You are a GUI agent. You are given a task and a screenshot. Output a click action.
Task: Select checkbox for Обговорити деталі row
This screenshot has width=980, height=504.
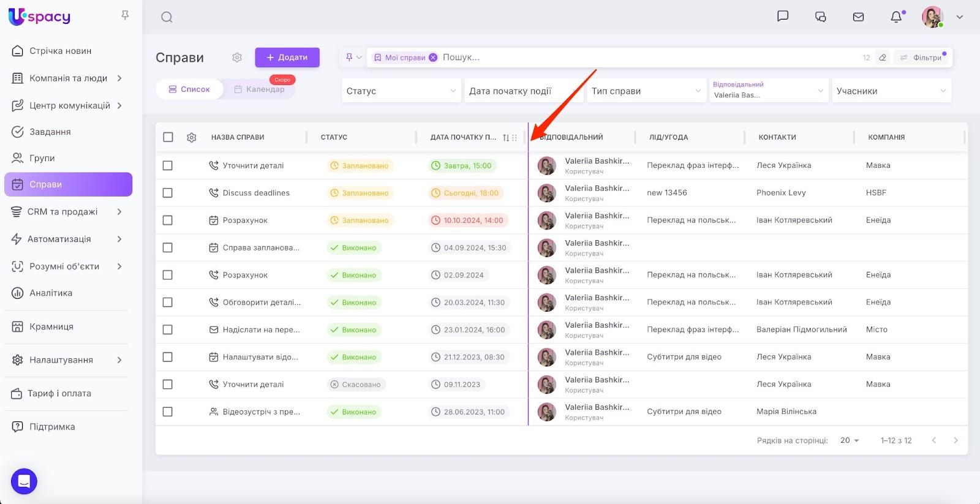click(168, 303)
